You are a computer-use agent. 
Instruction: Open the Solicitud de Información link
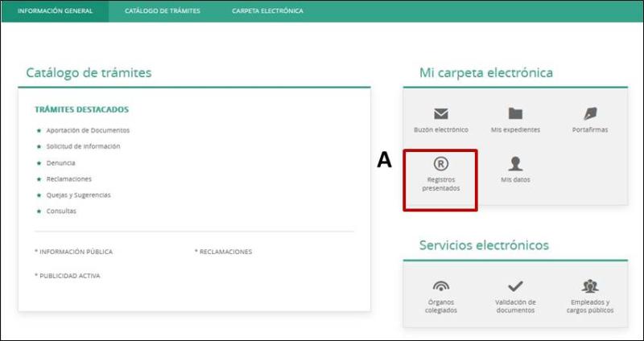pos(83,146)
